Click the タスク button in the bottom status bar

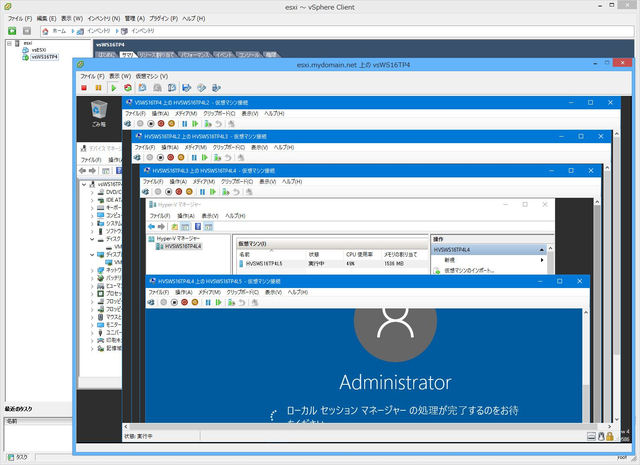pos(18,458)
